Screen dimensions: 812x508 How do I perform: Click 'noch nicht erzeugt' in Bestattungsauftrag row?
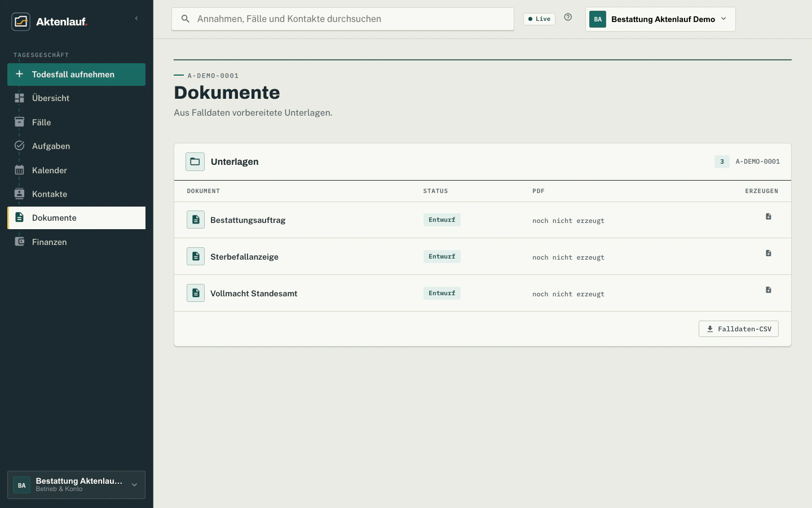pos(568,221)
